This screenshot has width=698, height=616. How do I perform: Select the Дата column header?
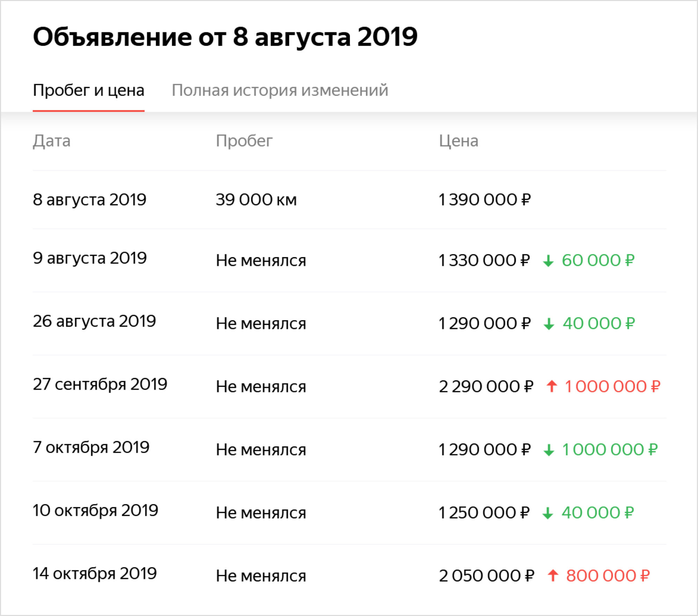click(x=52, y=141)
